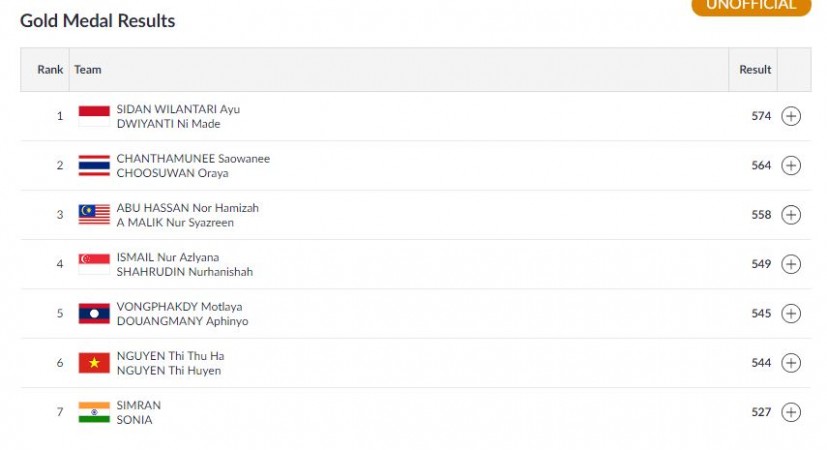This screenshot has height=450, width=827.
Task: Expand Singapore team row scoring 549
Action: (x=791, y=264)
